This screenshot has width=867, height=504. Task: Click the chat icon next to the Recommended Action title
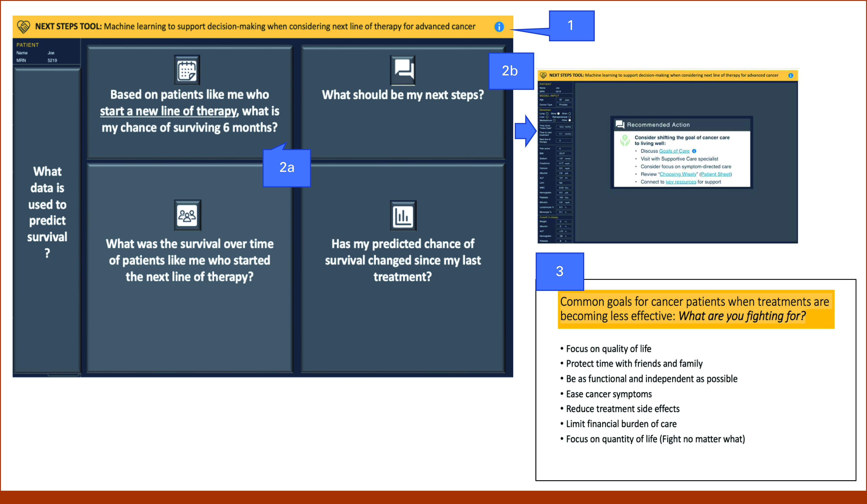[x=620, y=124]
